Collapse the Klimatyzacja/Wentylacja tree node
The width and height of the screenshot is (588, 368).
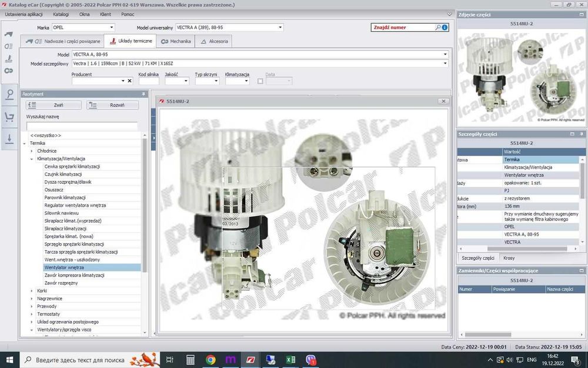pos(32,159)
